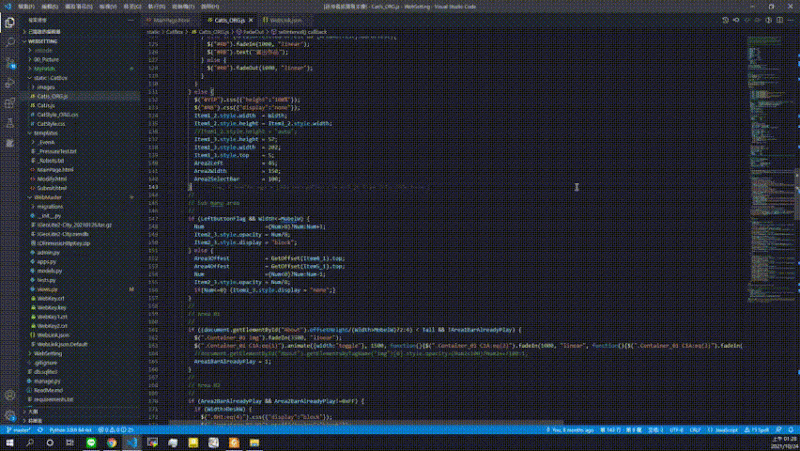Change the JavaScript language mode

point(723,430)
